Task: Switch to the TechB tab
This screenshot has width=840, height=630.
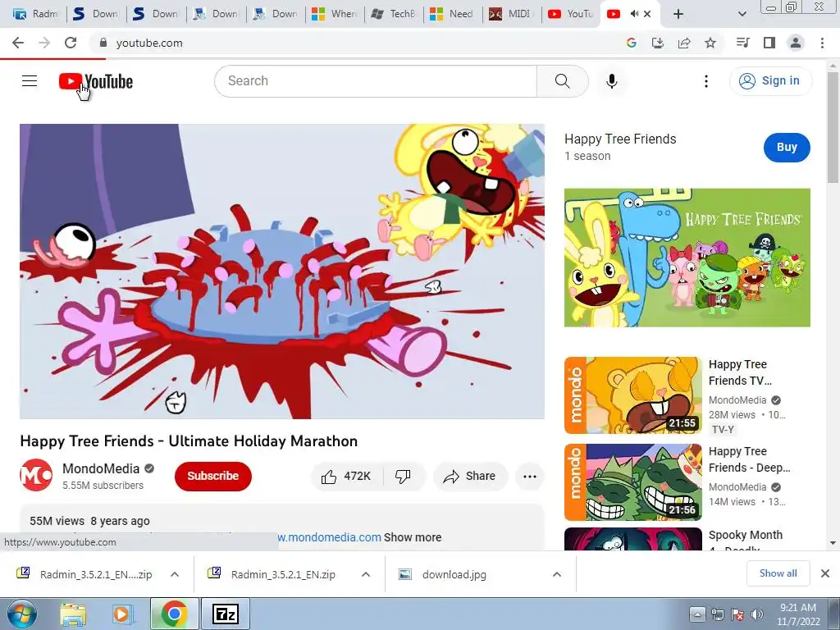Action: [394, 14]
